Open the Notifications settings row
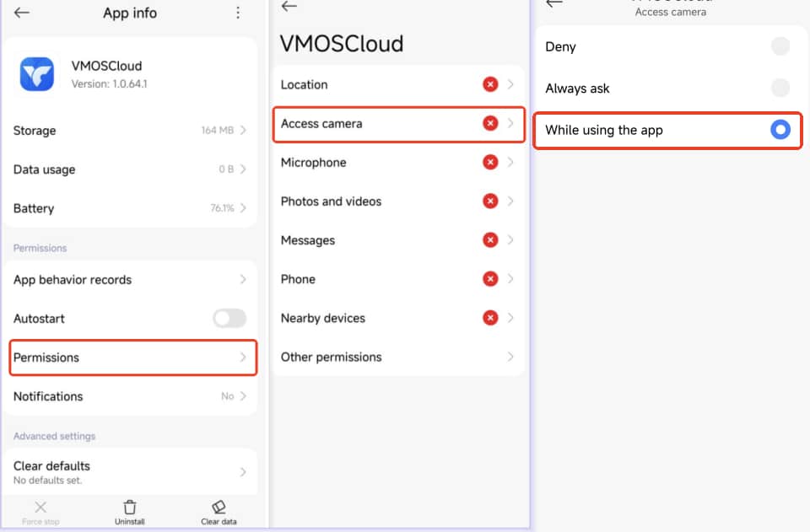The image size is (810, 532). tap(131, 396)
